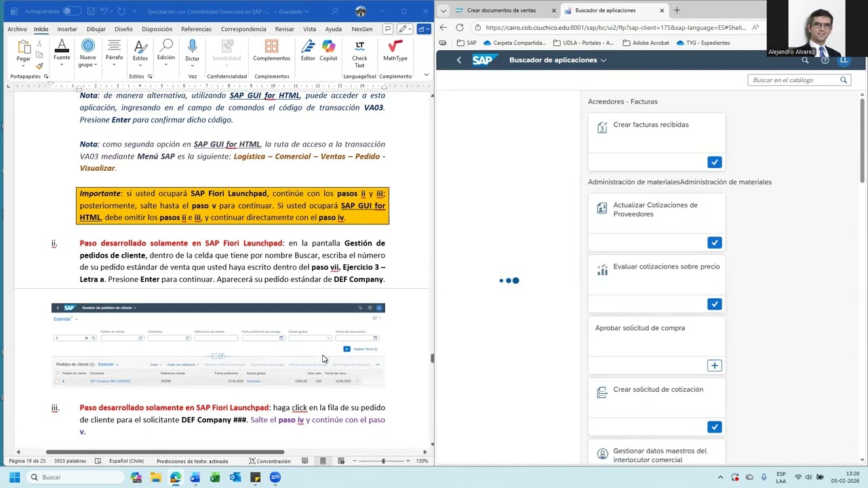
Task: Reload the browser page
Action: click(x=460, y=27)
